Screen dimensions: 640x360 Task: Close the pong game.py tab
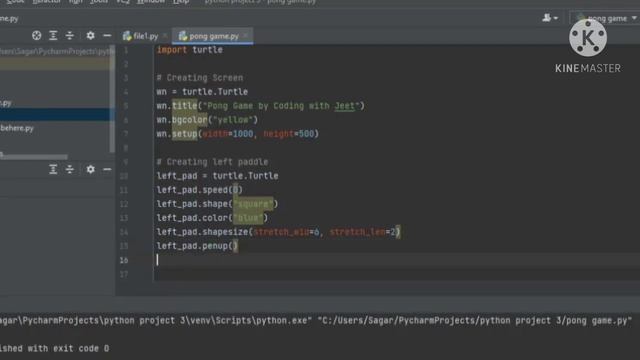(245, 36)
